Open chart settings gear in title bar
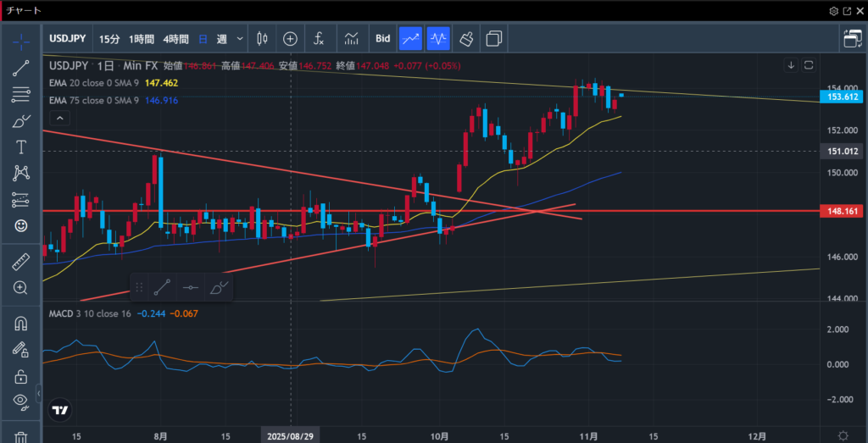The image size is (868, 443). click(833, 11)
